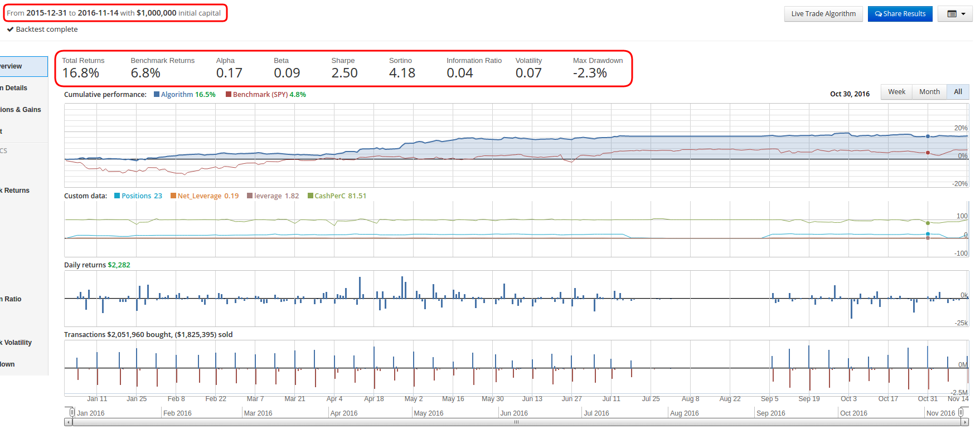Toggle the Benchmark (SPY) red swatch
This screenshot has height=439, width=980.
229,95
